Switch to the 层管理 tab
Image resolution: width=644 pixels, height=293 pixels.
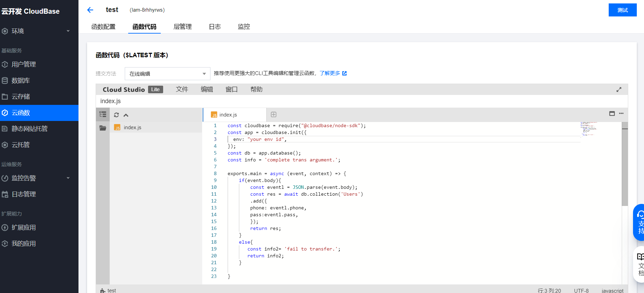tap(182, 27)
